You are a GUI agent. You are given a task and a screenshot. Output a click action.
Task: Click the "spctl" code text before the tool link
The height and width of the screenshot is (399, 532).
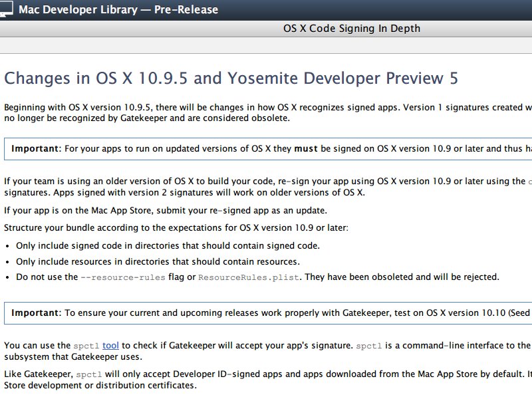pos(86,346)
